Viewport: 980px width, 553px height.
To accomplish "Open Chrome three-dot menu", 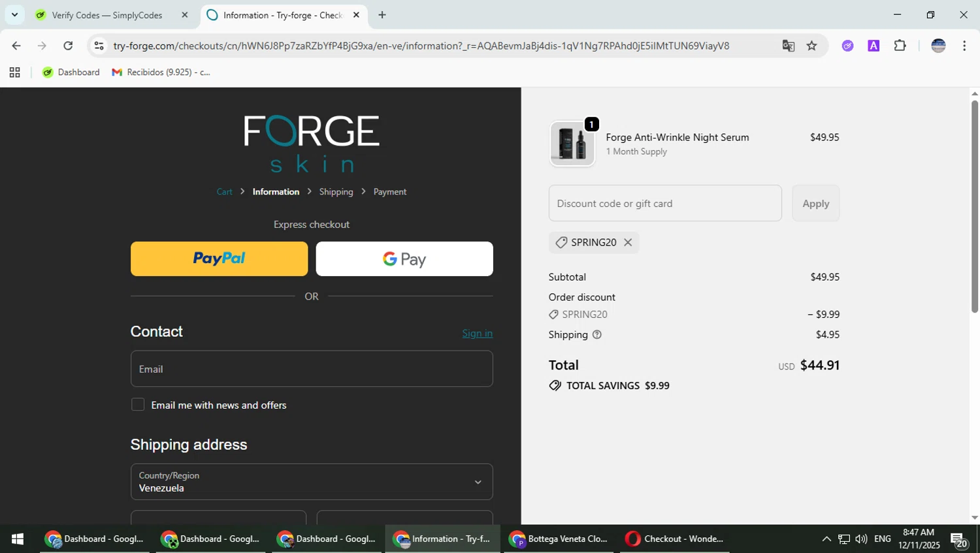I will click(x=964, y=46).
